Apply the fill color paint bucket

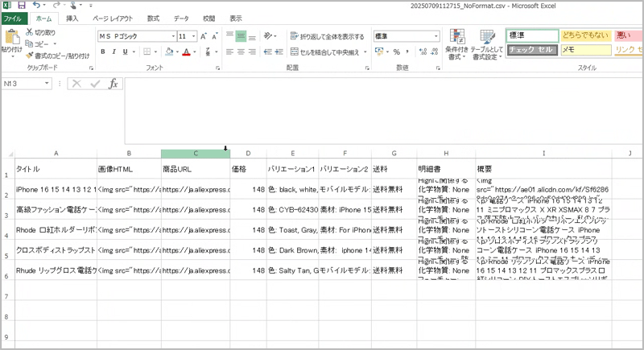pos(169,51)
